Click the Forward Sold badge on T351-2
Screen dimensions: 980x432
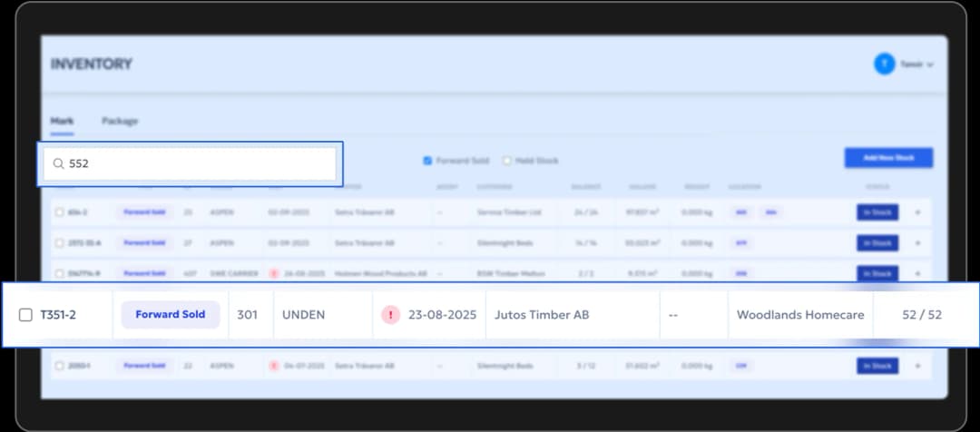[171, 315]
